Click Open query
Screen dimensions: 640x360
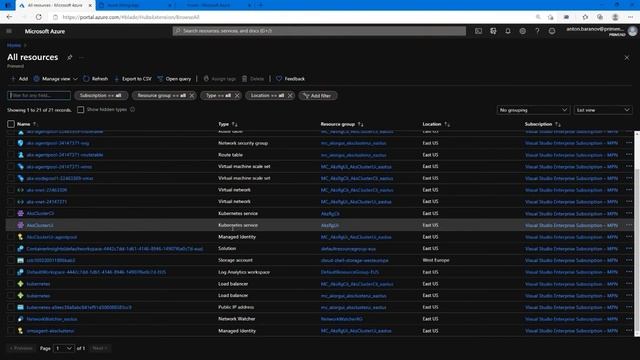click(x=174, y=79)
